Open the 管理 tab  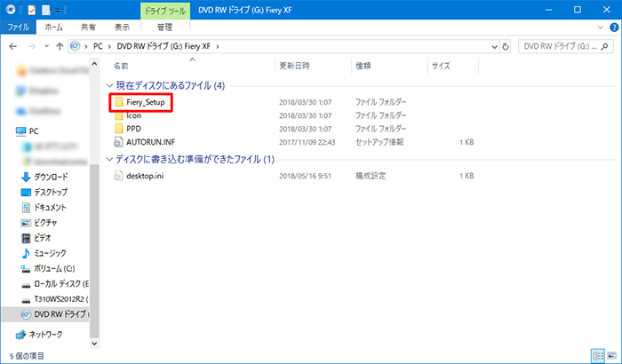coord(164,27)
